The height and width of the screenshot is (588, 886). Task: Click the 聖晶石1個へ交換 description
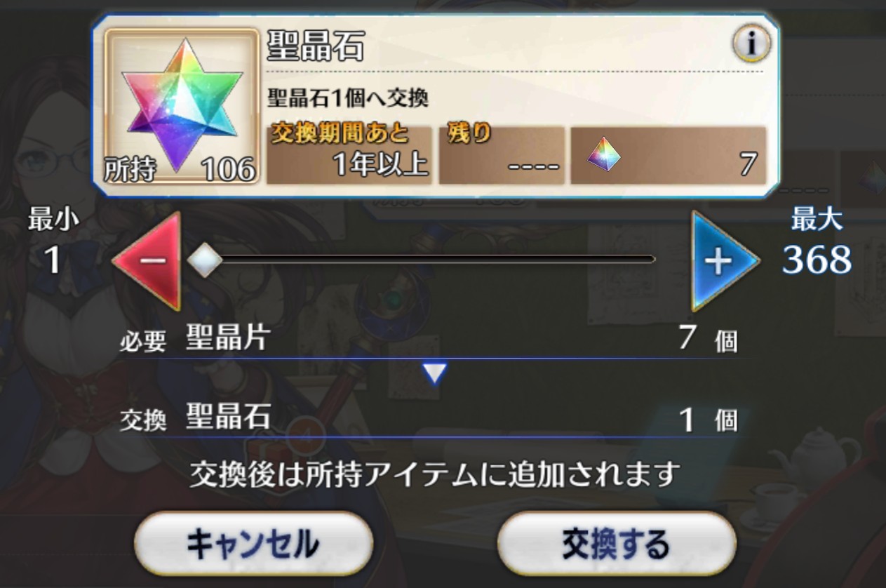click(x=348, y=98)
